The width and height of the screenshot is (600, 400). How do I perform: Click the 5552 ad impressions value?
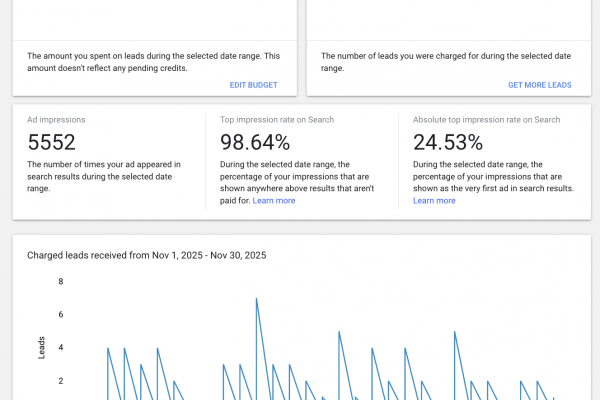point(52,143)
